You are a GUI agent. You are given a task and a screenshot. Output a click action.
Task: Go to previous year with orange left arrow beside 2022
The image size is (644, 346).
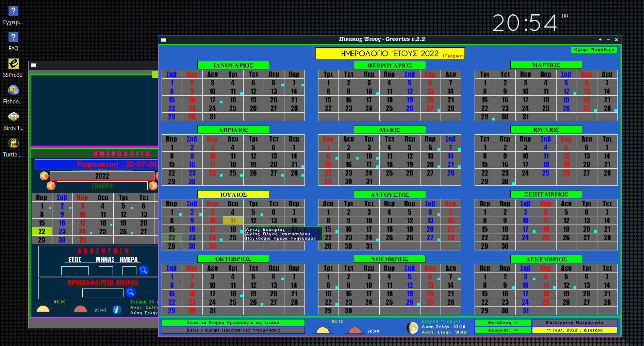(44, 176)
